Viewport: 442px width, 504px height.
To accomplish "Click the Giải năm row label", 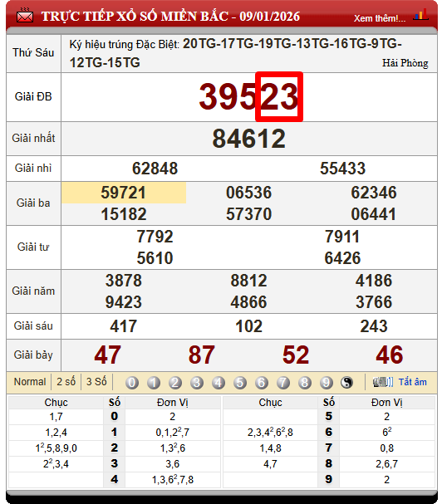I will pos(33,291).
